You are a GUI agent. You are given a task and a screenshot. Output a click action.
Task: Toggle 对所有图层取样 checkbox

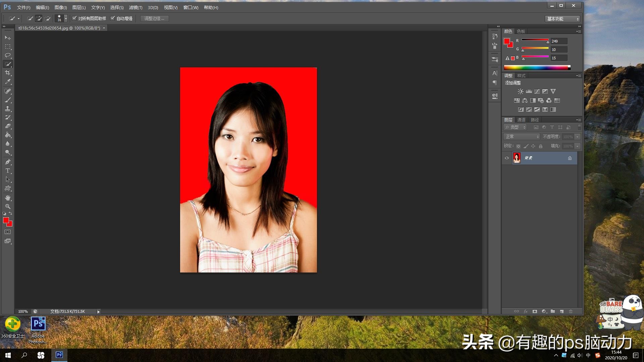tap(74, 18)
